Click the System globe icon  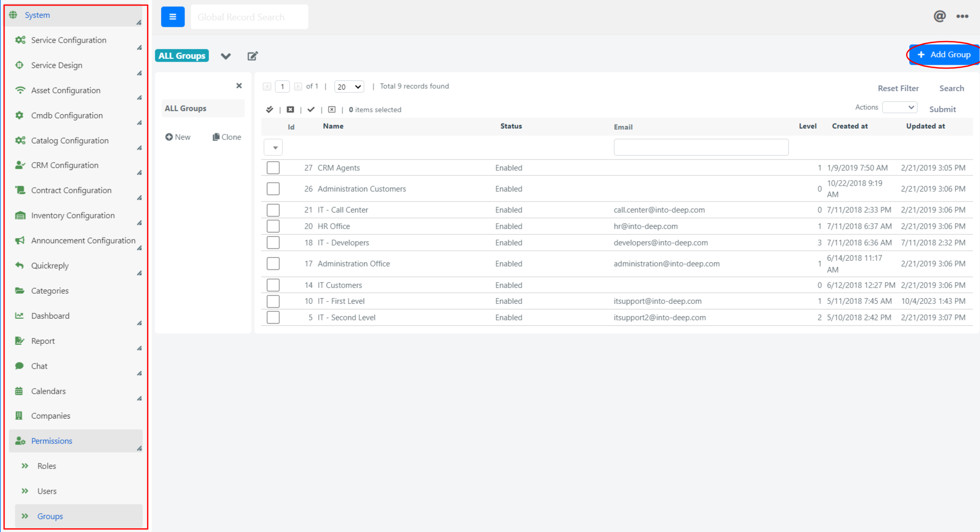13,15
